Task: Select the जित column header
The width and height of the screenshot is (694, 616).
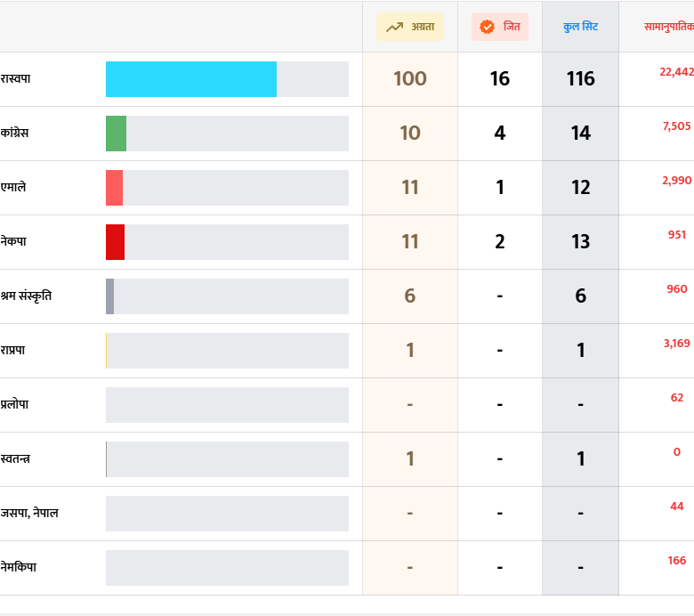Action: [500, 27]
